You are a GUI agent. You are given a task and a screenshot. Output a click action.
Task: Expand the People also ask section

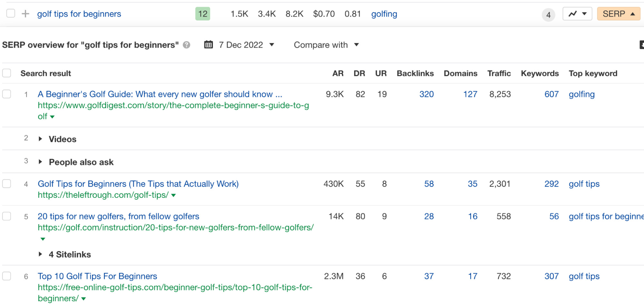[41, 161]
